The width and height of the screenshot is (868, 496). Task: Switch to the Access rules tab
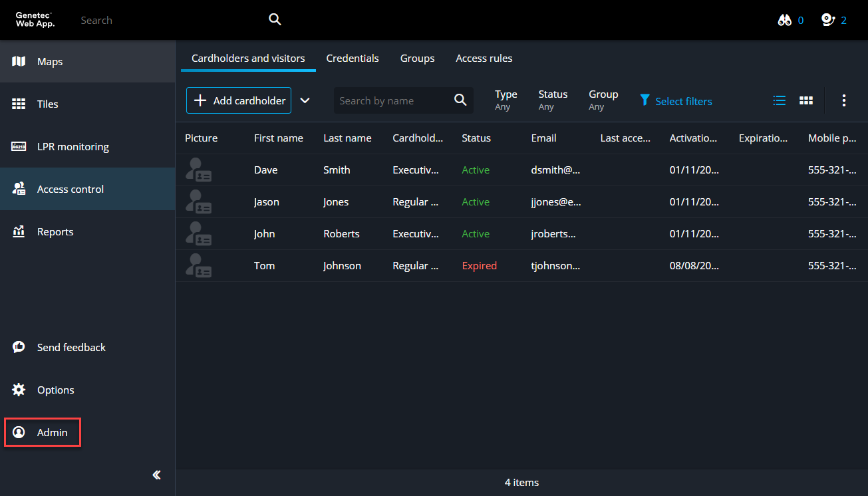pyautogui.click(x=484, y=59)
